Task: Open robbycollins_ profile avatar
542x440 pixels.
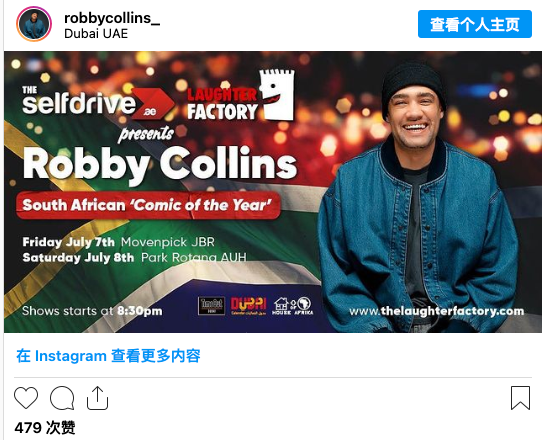Action: pyautogui.click(x=34, y=24)
